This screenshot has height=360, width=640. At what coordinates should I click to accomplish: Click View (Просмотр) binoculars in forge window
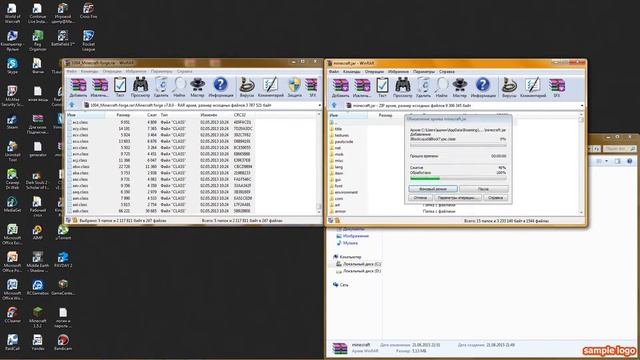coord(140,87)
